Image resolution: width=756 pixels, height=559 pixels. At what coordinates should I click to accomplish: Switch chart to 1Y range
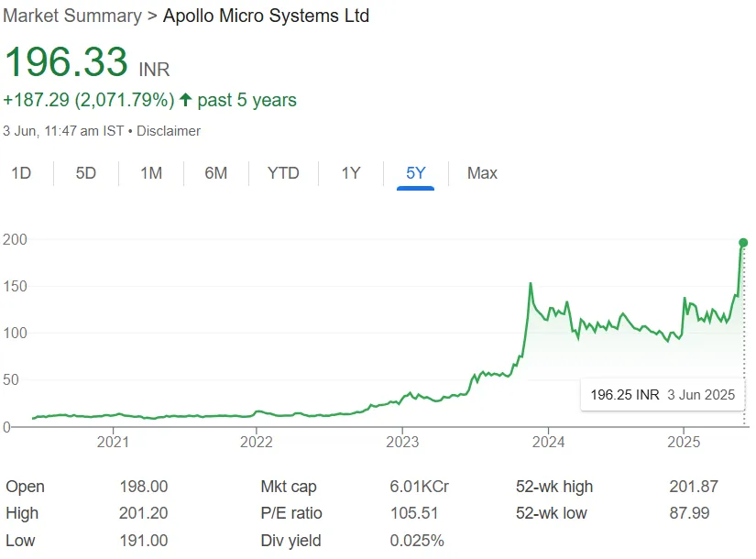point(351,172)
